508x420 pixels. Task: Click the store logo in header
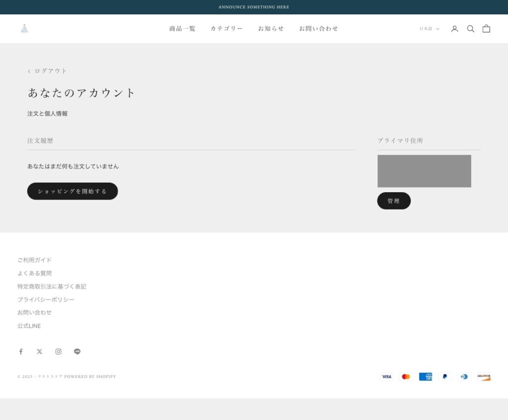pos(24,29)
